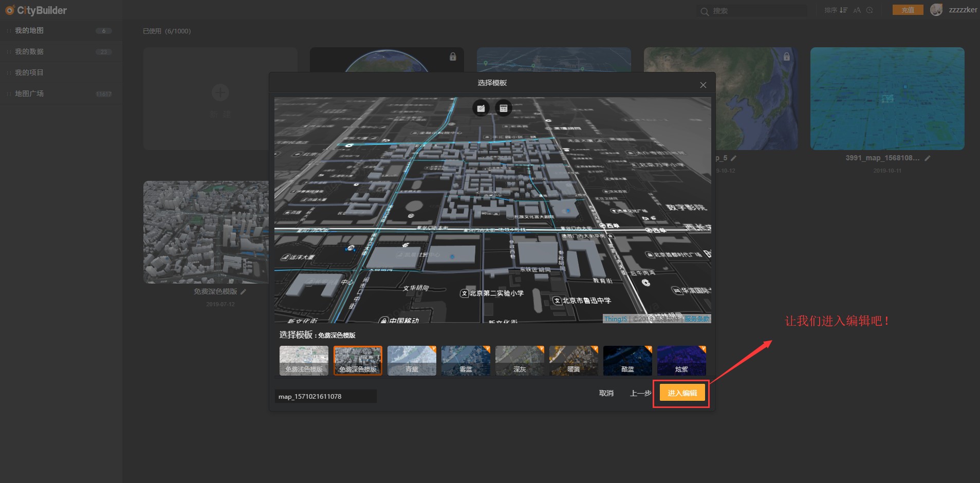Image resolution: width=980 pixels, height=483 pixels.
Task: Select the 深灰 template
Action: [x=520, y=361]
